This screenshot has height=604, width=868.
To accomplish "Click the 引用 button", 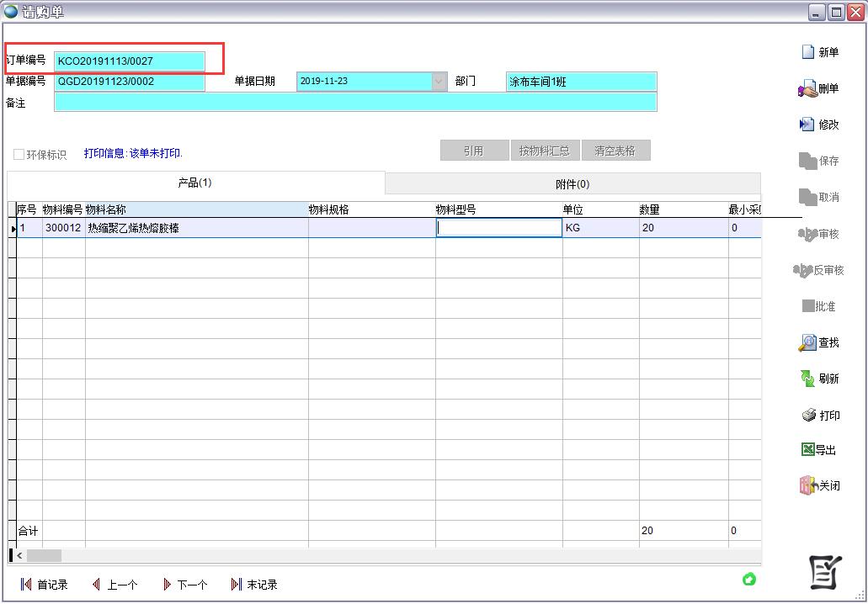I will click(474, 151).
